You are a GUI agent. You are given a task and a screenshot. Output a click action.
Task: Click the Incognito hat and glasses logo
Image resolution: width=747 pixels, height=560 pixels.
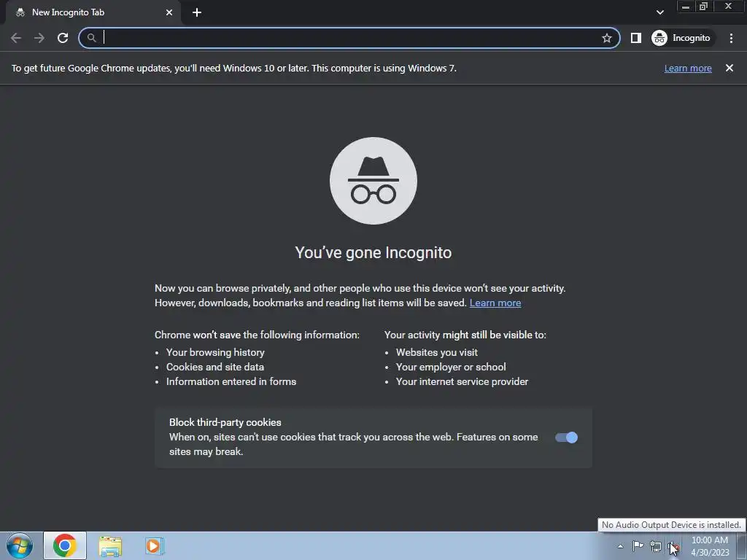[373, 181]
